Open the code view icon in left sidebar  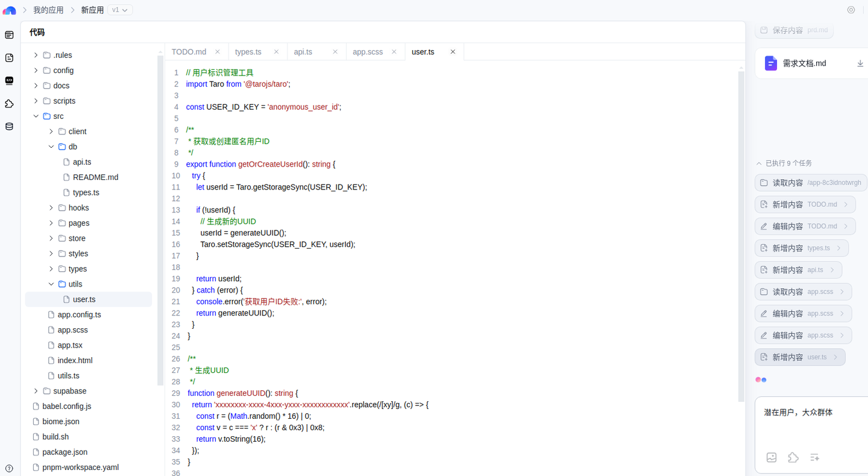9,81
